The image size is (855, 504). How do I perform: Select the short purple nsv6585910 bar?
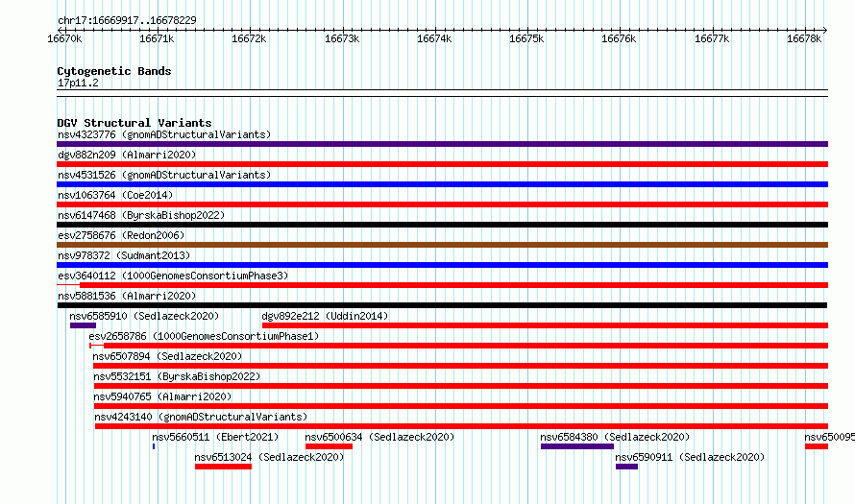[x=83, y=325]
